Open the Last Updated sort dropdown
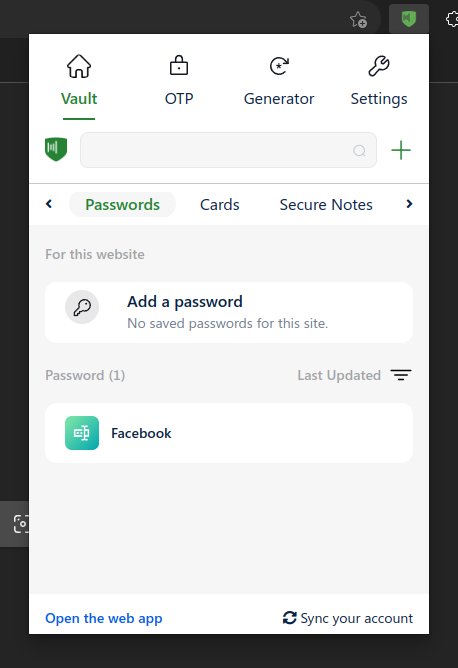 click(x=354, y=375)
